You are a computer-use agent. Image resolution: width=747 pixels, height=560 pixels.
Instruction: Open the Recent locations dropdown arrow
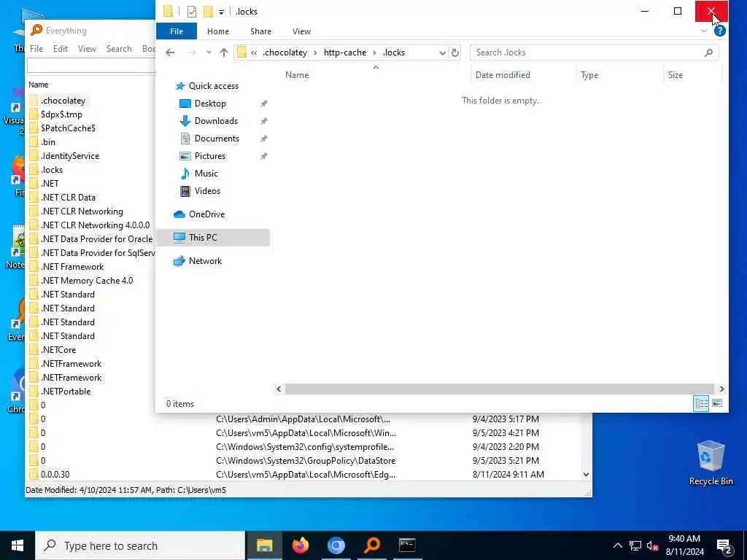pos(209,52)
